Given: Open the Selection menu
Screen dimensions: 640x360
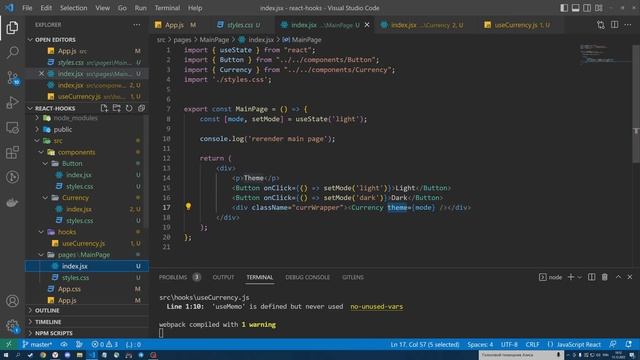Looking at the screenshot, I should [73, 8].
